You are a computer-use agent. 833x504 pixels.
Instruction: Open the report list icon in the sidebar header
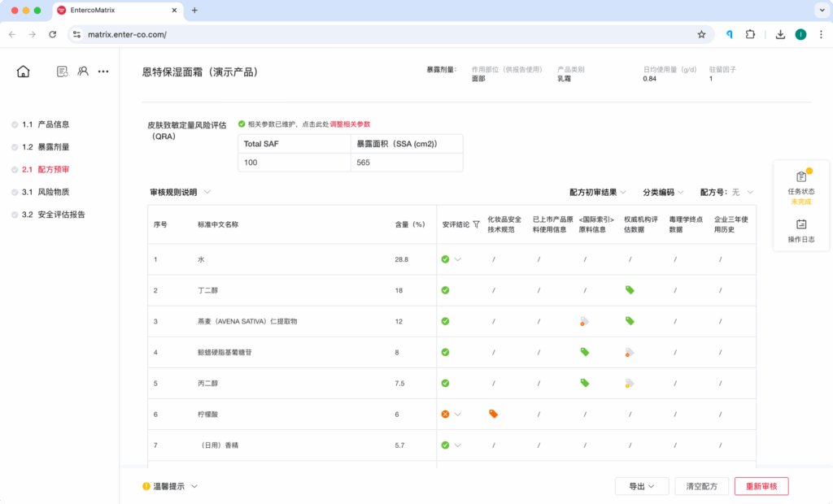tap(62, 72)
